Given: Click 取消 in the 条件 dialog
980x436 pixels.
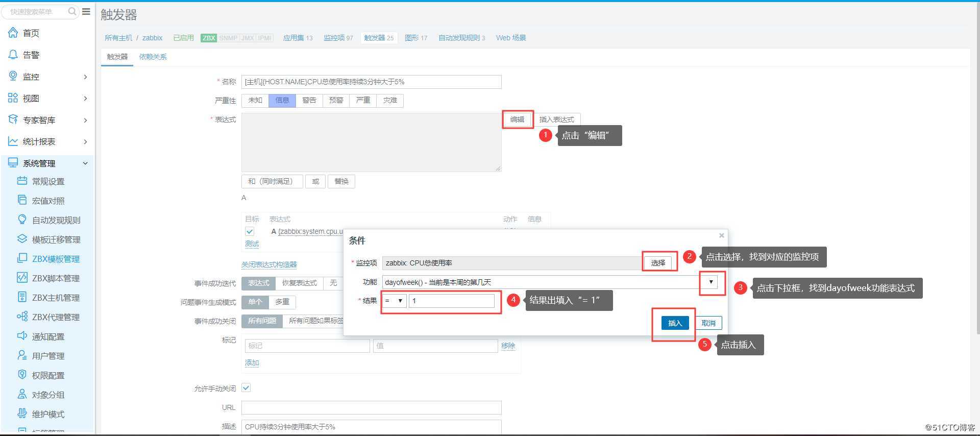Looking at the screenshot, I should coord(708,323).
